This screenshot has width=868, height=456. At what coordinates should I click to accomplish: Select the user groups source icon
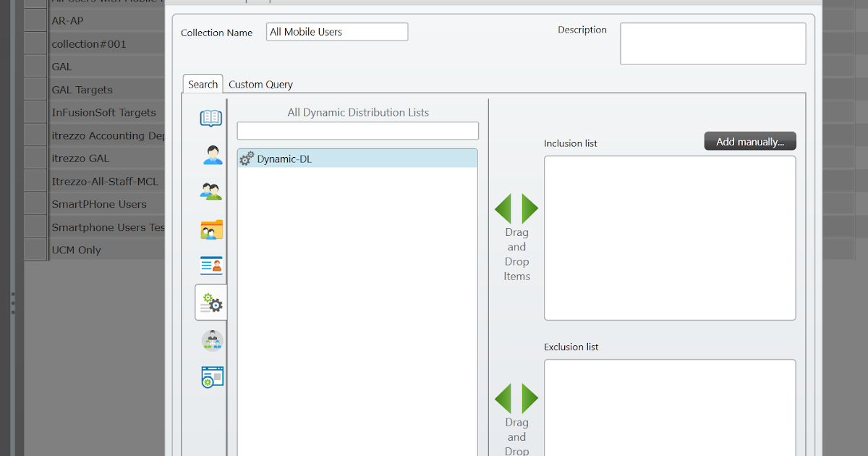pos(210,191)
